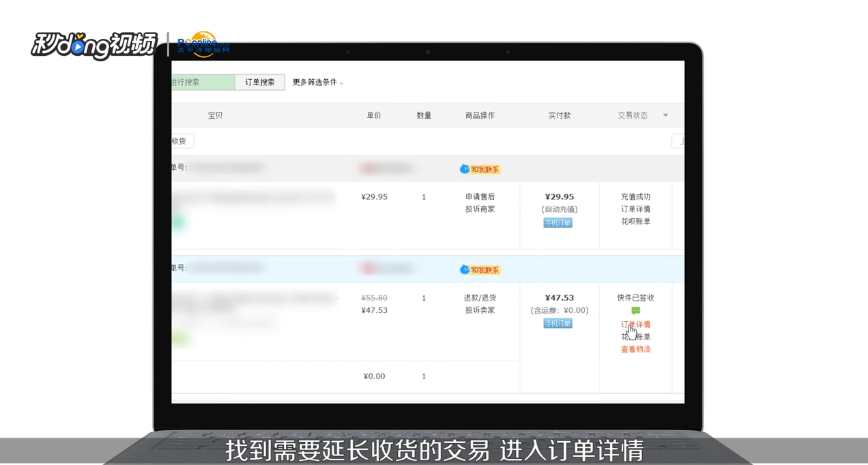Viewport: 868px width, 465px height.
Task: Open 订单详情 for the 快件已签收 order
Action: (x=636, y=325)
